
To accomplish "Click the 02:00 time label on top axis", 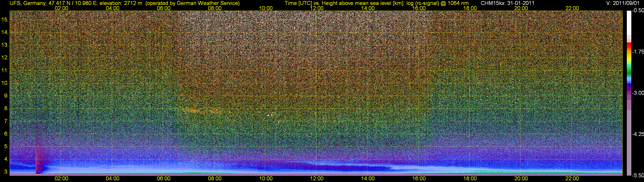I will coord(61,8).
